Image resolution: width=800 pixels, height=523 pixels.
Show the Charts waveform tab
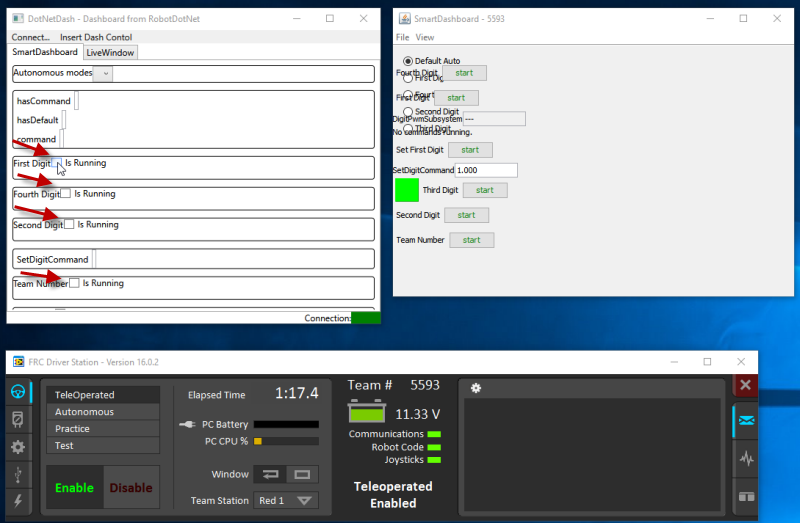[746, 458]
